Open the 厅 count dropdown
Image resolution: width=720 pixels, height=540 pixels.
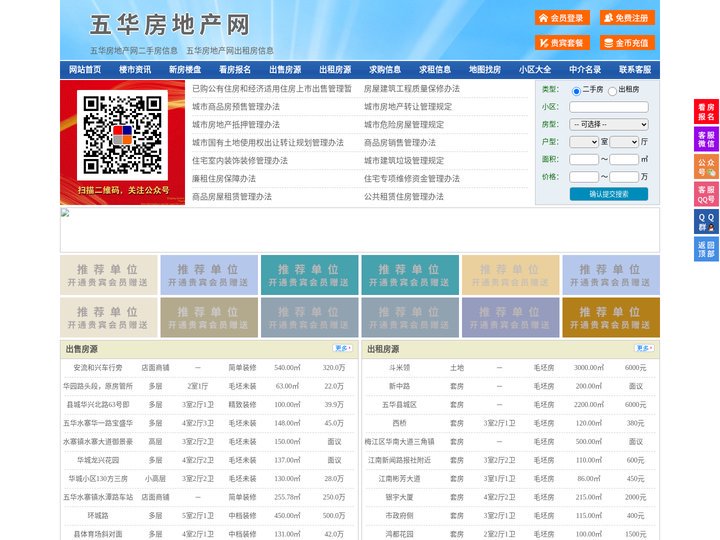point(624,142)
